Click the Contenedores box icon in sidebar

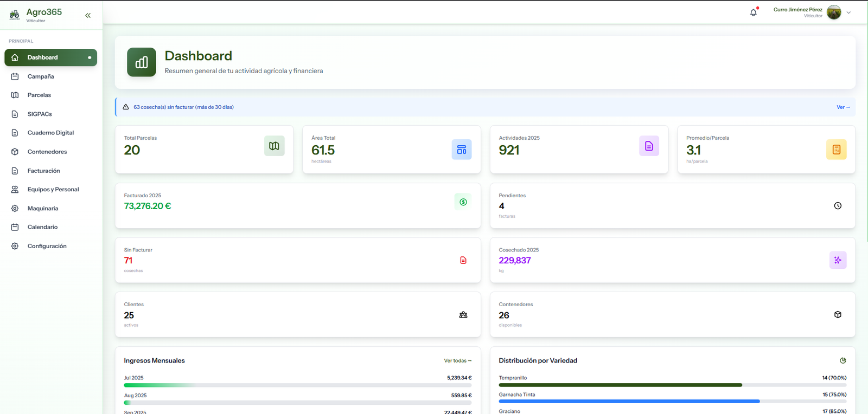click(15, 152)
